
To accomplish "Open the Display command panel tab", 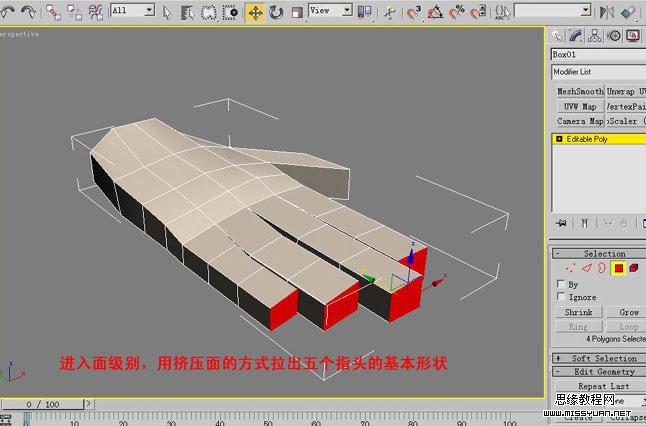I will coord(632,36).
